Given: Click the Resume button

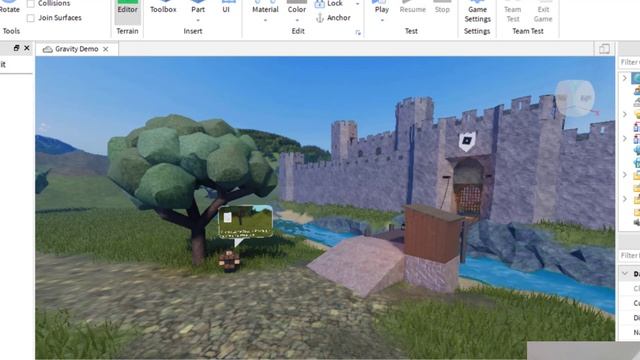Looking at the screenshot, I should point(412,7).
